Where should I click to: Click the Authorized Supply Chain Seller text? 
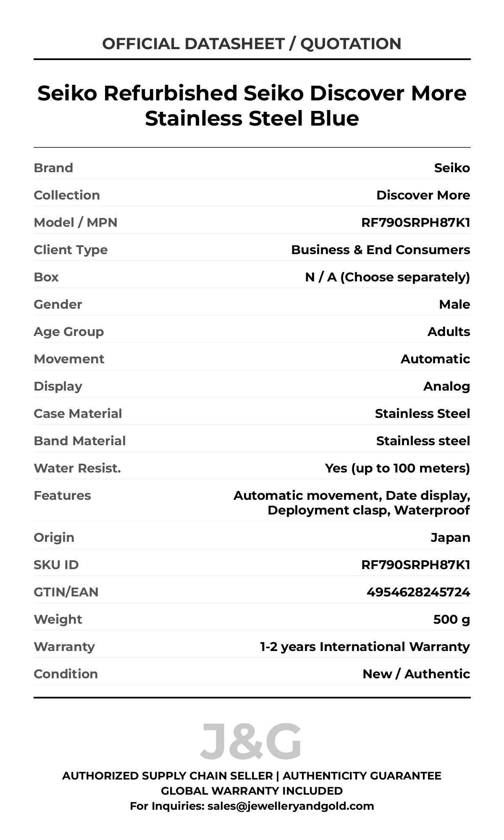(167, 776)
